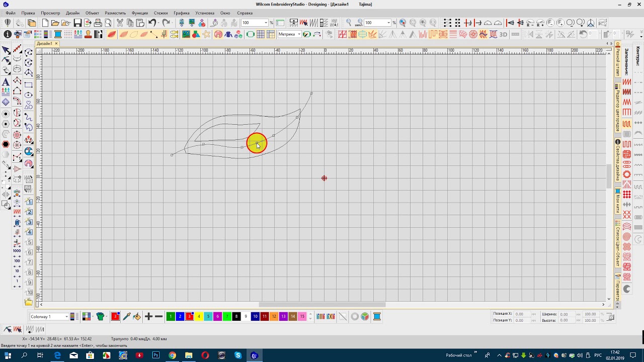Cut selection using the scissors icon
The image size is (644, 362).
coord(120,23)
